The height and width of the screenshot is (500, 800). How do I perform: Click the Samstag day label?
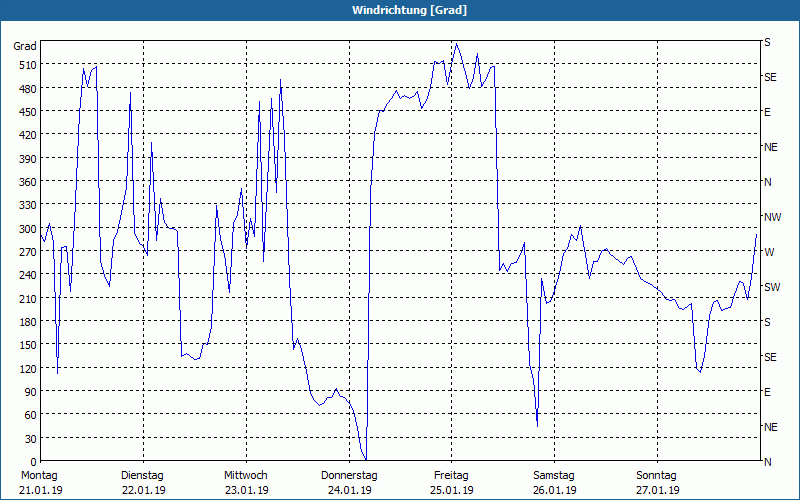pyautogui.click(x=554, y=476)
